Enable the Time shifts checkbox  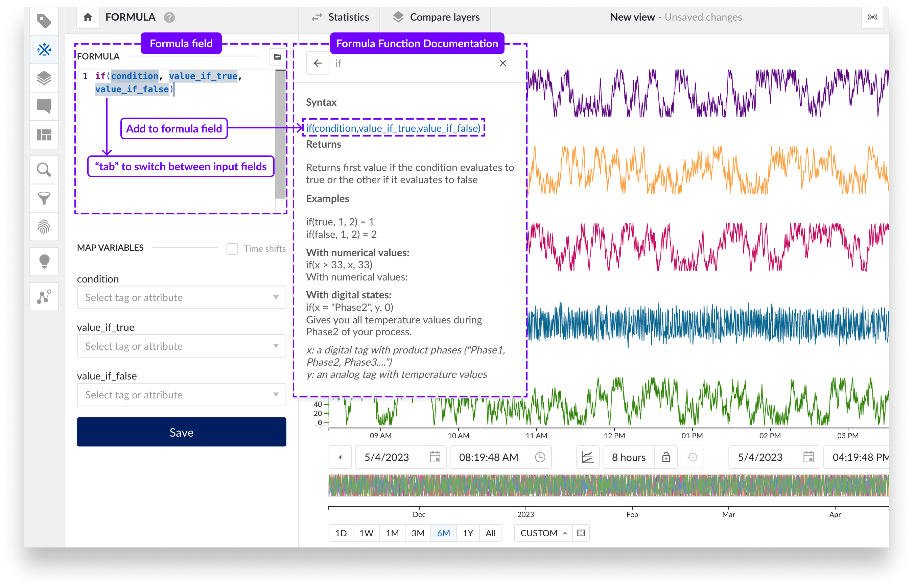click(x=232, y=249)
